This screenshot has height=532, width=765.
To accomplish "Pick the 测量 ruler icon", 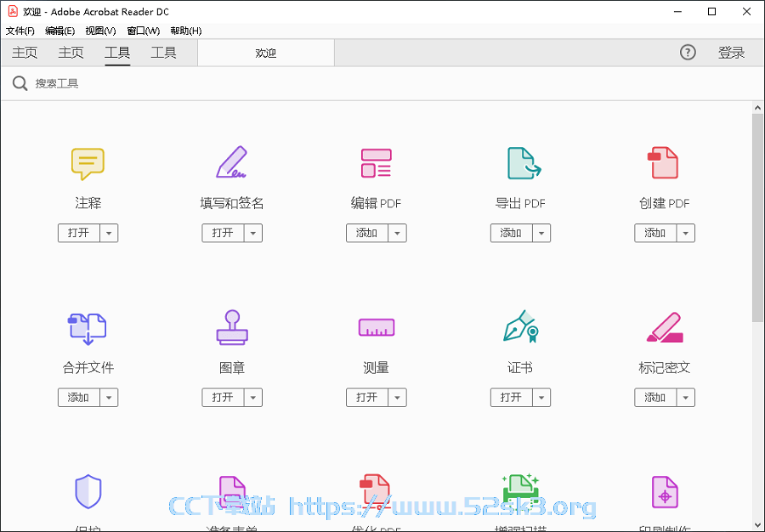I will pos(377,327).
